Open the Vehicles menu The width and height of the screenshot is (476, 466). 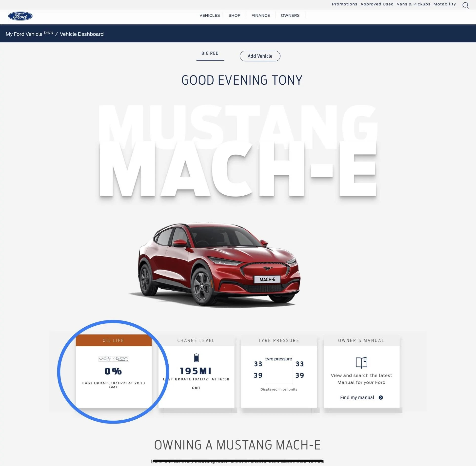coord(210,15)
